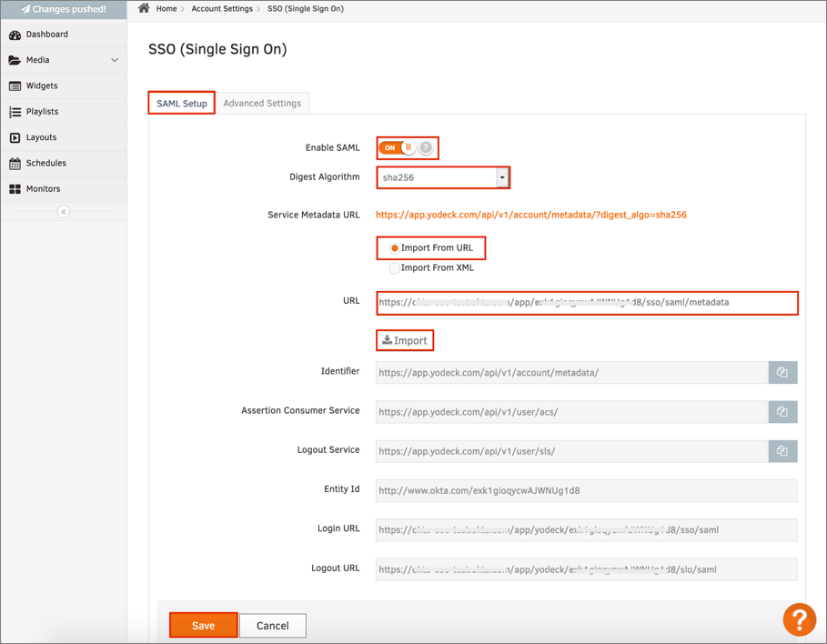
Task: Click the help icon beside Enable SAML
Action: click(426, 147)
